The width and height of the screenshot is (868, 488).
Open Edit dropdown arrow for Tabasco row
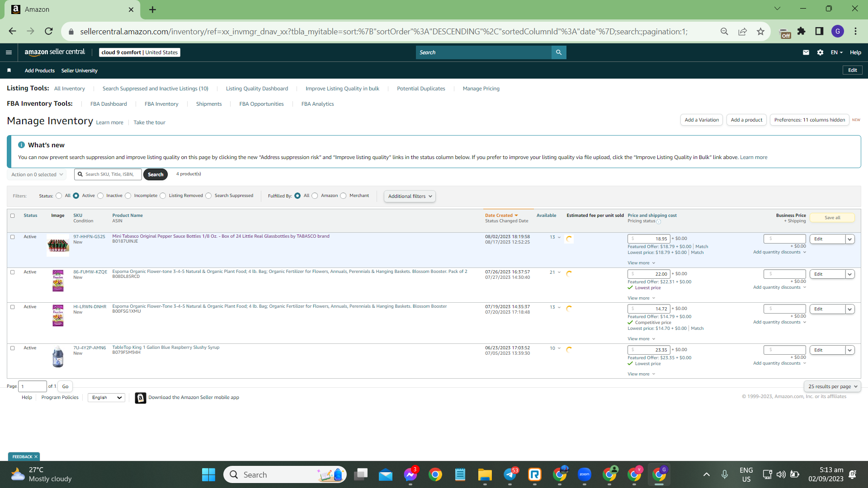click(x=850, y=239)
